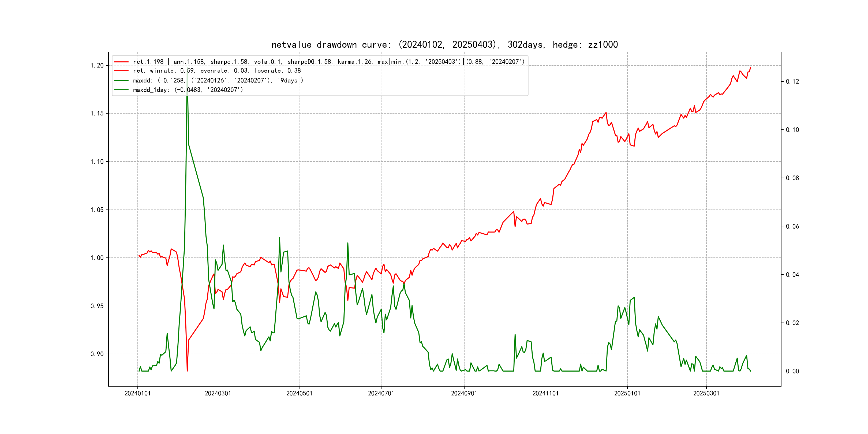Click the 20240501 x-axis date label
Image resolution: width=868 pixels, height=434 pixels.
point(299,394)
